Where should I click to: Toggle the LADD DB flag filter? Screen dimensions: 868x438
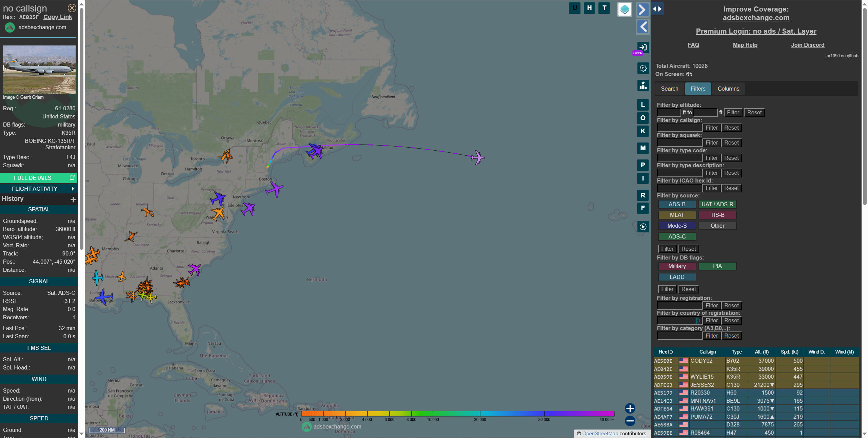[x=677, y=277]
